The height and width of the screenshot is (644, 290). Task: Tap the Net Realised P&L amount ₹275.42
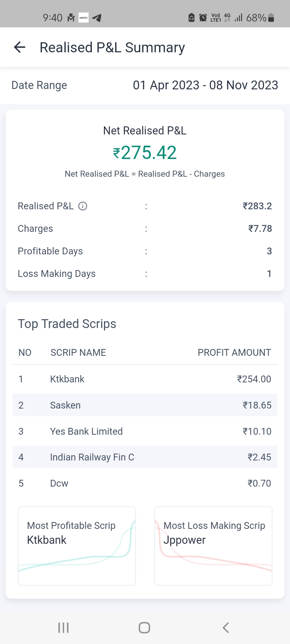[145, 153]
